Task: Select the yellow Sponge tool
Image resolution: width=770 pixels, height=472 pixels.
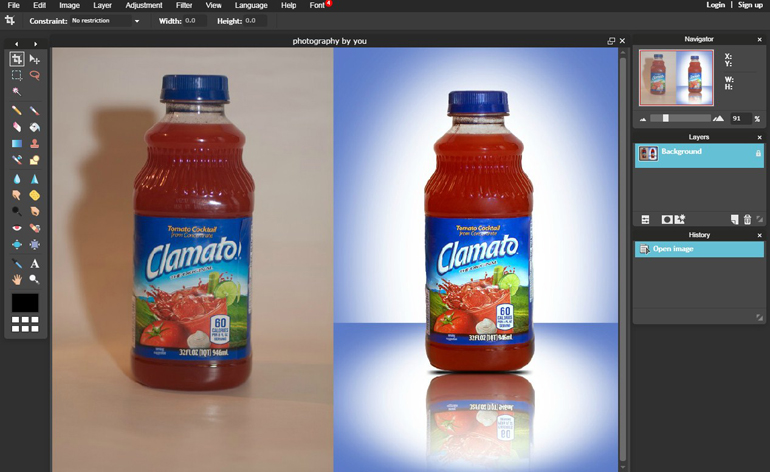Action: pos(34,195)
